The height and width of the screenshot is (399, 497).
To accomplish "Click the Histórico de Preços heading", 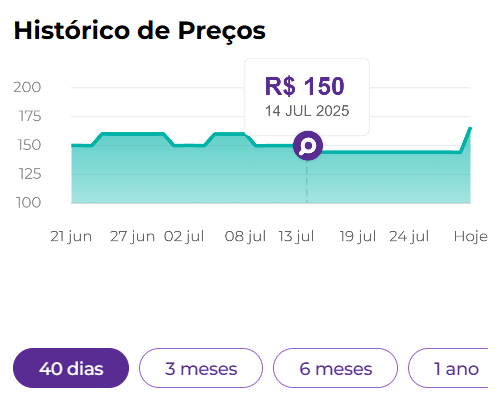I will (140, 31).
